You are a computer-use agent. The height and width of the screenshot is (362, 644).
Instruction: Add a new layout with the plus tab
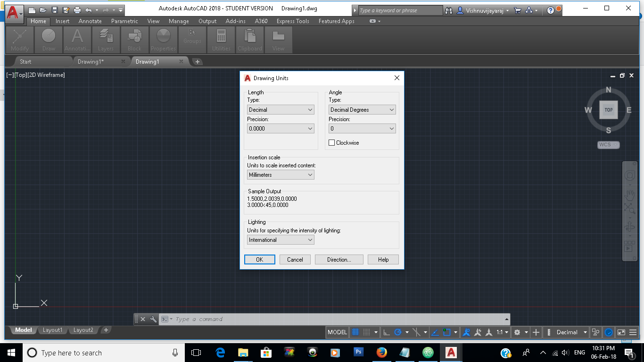[x=106, y=330]
